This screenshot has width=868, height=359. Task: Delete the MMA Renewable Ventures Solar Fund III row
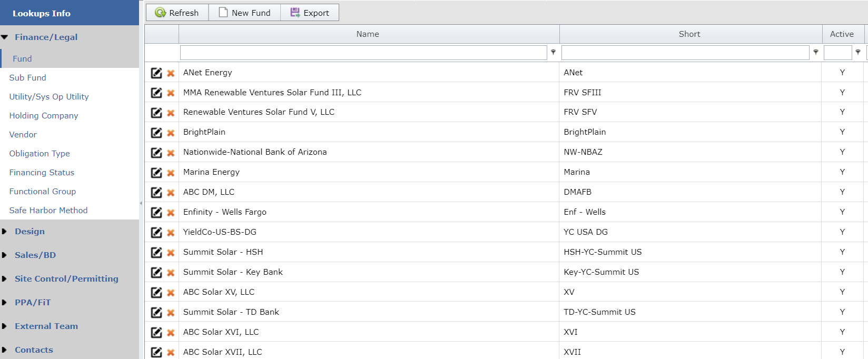point(171,93)
